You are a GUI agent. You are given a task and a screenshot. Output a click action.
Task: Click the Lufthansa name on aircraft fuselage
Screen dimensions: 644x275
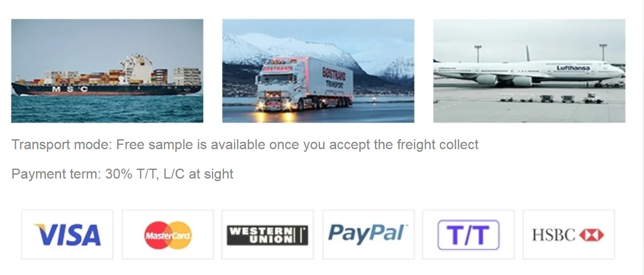coord(573,68)
